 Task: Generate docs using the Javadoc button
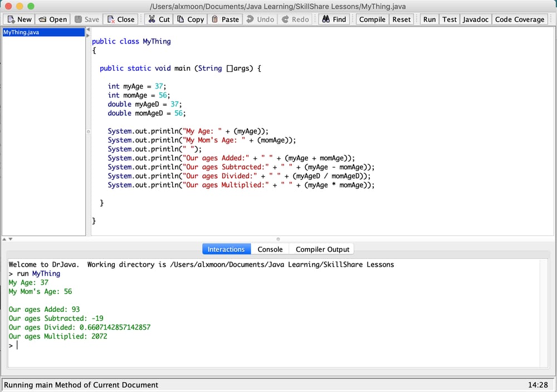pyautogui.click(x=476, y=19)
